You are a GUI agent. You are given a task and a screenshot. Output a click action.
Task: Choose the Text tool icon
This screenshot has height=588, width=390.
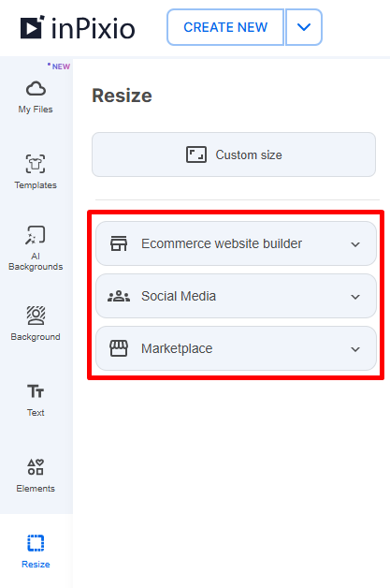point(36,391)
